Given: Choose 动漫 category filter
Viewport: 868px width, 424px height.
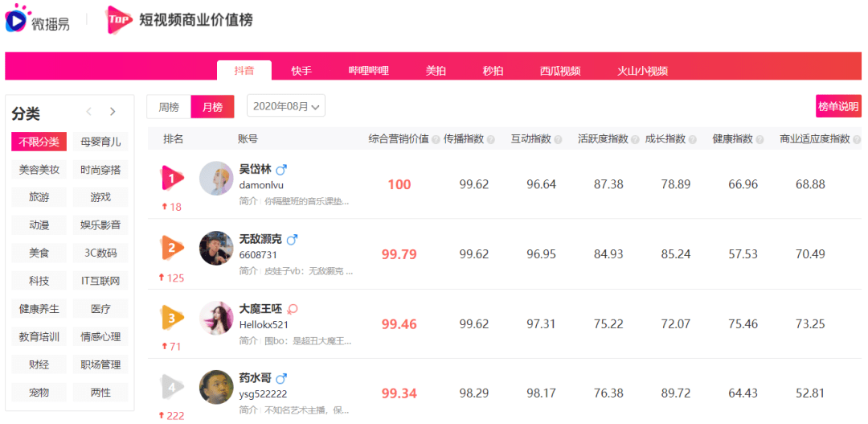Looking at the screenshot, I should [x=39, y=225].
